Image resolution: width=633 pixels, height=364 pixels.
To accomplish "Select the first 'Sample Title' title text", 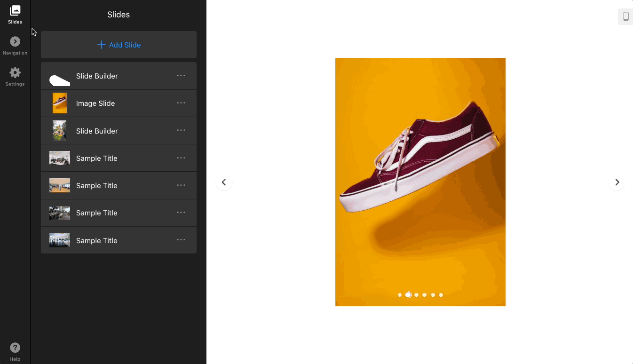I will (x=97, y=158).
